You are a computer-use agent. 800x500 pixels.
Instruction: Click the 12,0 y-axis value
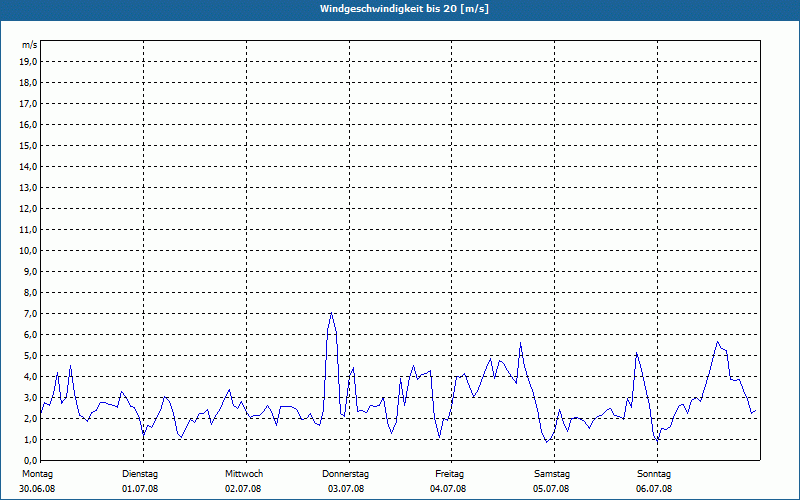click(x=28, y=209)
